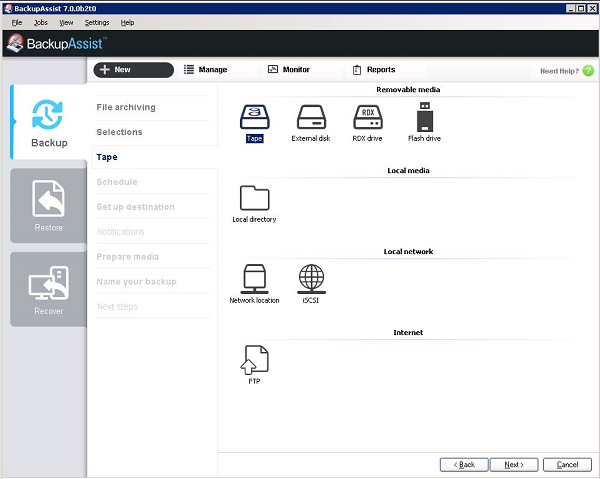
Task: Go to the Notifications step
Action: [152, 232]
